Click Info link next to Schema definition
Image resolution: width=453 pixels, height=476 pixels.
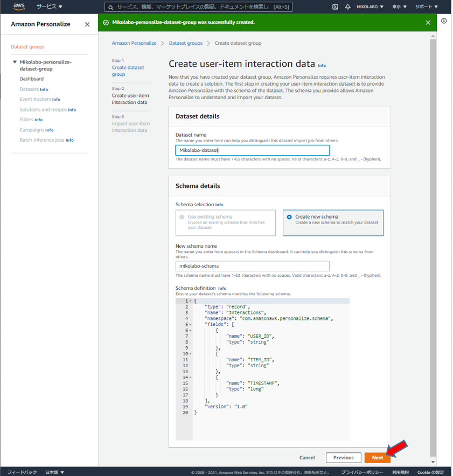223,289
